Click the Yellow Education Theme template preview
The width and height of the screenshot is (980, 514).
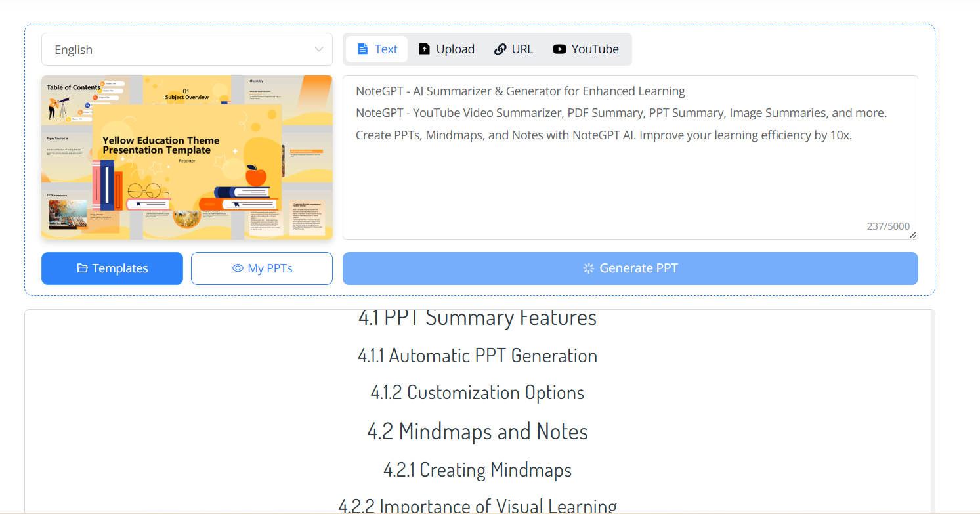pyautogui.click(x=187, y=158)
